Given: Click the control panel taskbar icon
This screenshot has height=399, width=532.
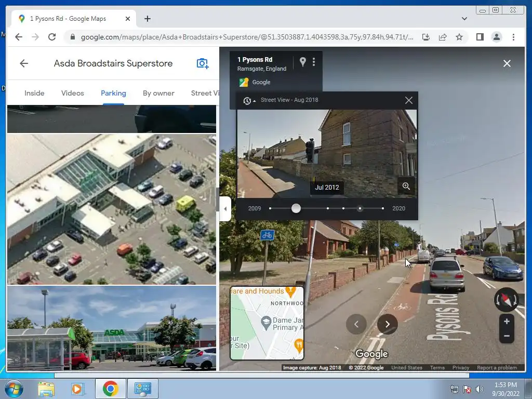Looking at the screenshot, I should coord(142,389).
